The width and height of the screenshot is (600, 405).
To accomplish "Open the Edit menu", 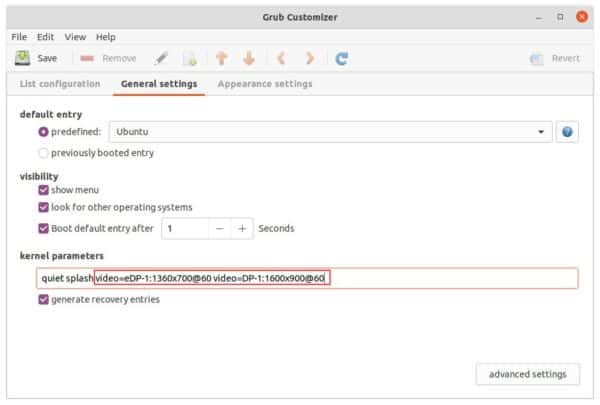I will (45, 37).
